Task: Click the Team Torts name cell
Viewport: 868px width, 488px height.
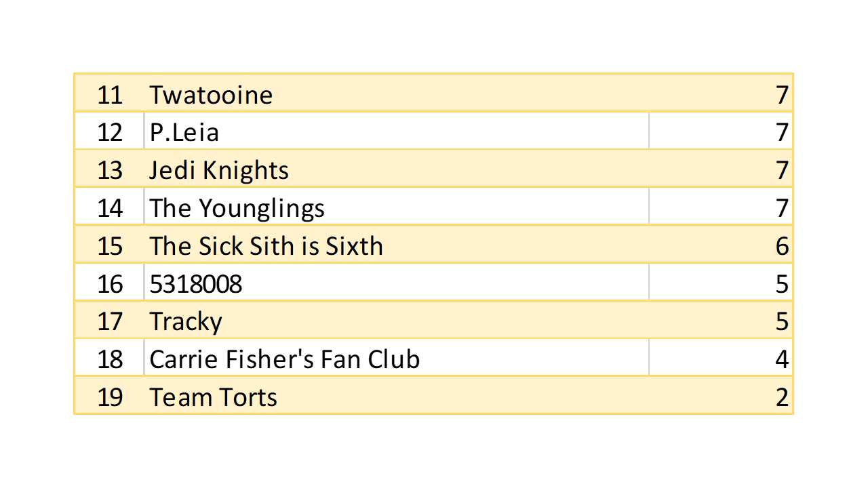Action: coord(213,396)
